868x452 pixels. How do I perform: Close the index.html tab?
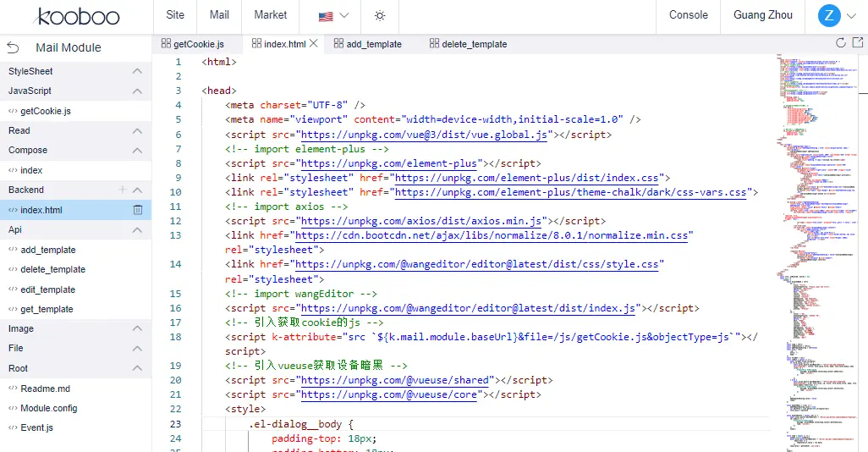314,43
